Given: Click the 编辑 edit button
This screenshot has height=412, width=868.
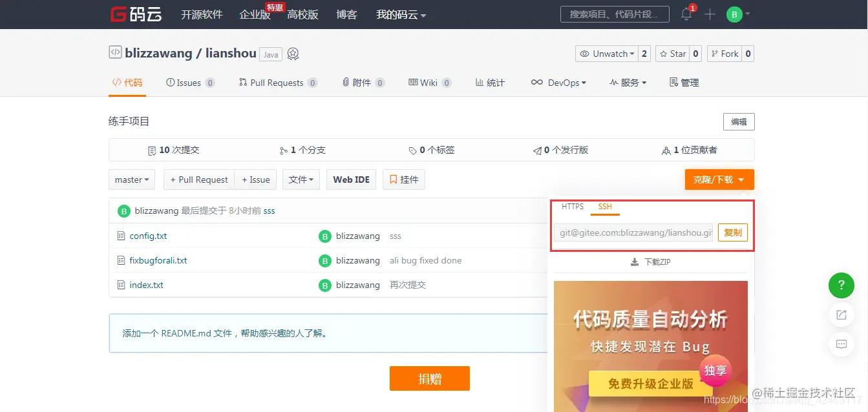Looking at the screenshot, I should coord(739,121).
